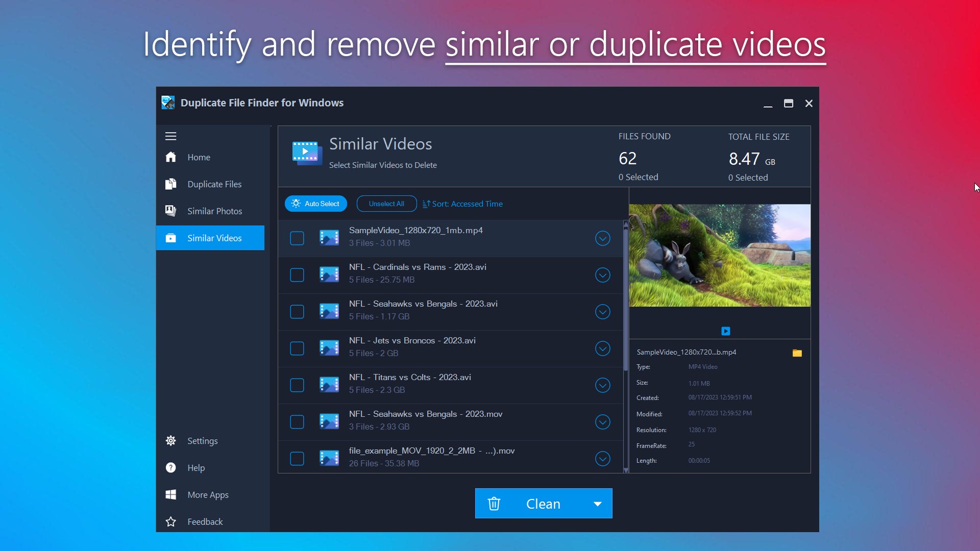980x551 pixels.
Task: Expand Titans vs Colts file group
Action: click(x=603, y=385)
